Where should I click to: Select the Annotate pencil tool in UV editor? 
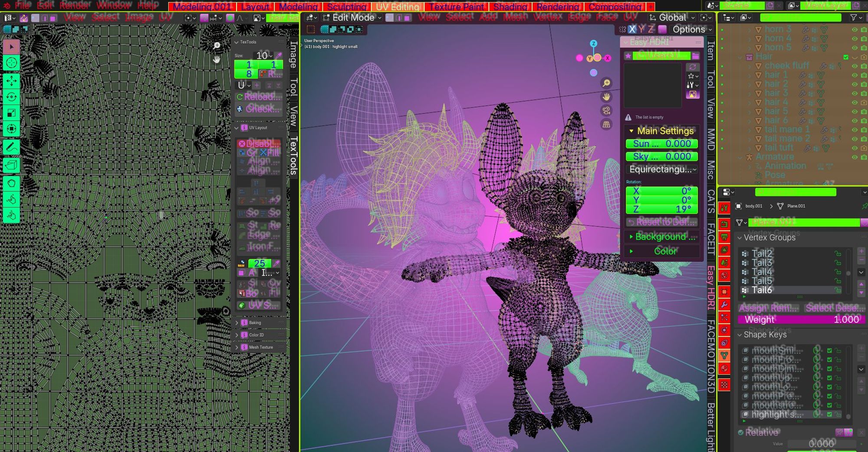(11, 147)
